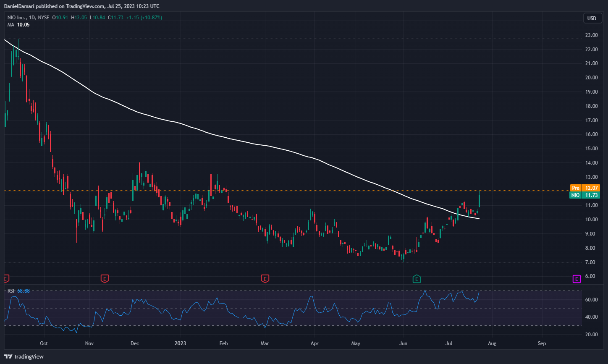The image size is (608, 364).
Task: Click the RSI value 68.88
Action: 24,291
